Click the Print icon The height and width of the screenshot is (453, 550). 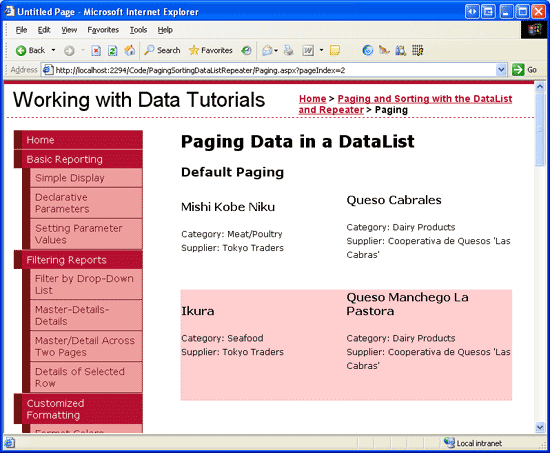pyautogui.click(x=289, y=51)
